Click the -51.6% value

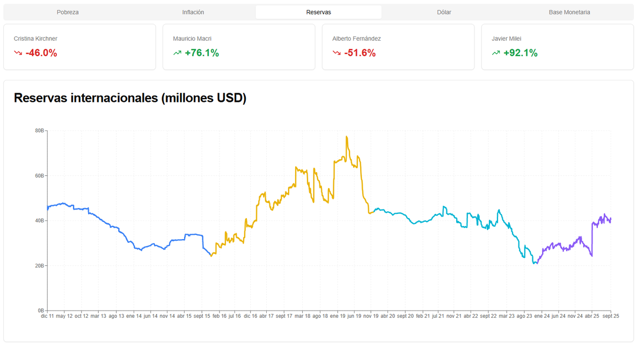360,53
